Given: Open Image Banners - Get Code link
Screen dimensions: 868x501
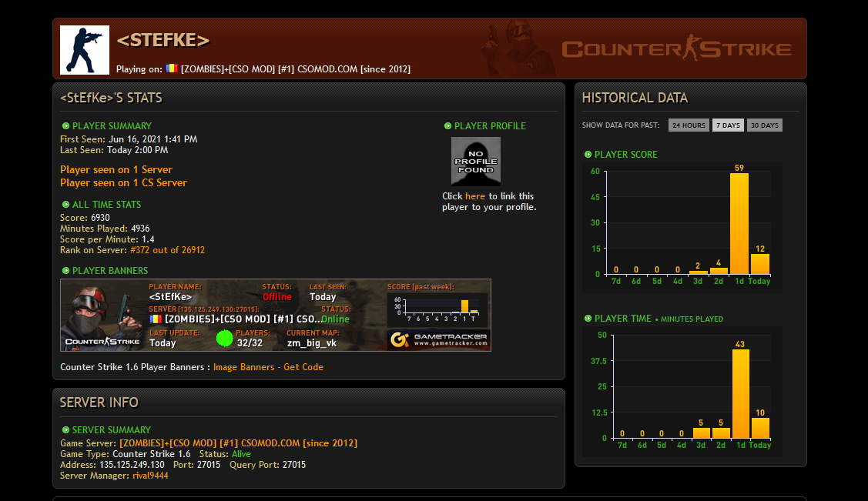Looking at the screenshot, I should (x=268, y=367).
